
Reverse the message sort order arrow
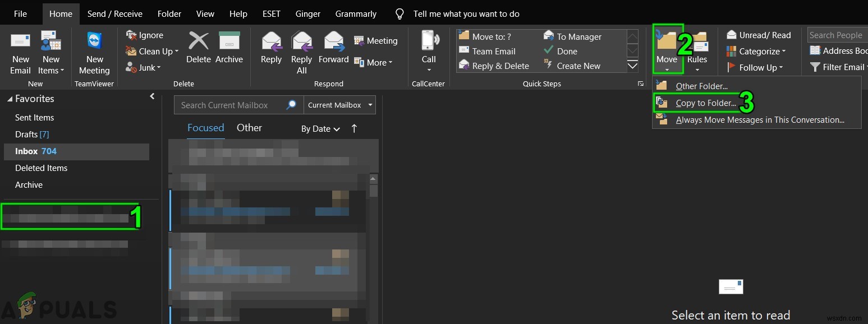354,128
